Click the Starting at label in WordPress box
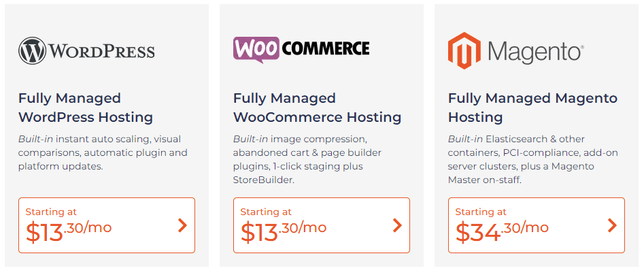Screen dimensions: 644x275 point(51,212)
